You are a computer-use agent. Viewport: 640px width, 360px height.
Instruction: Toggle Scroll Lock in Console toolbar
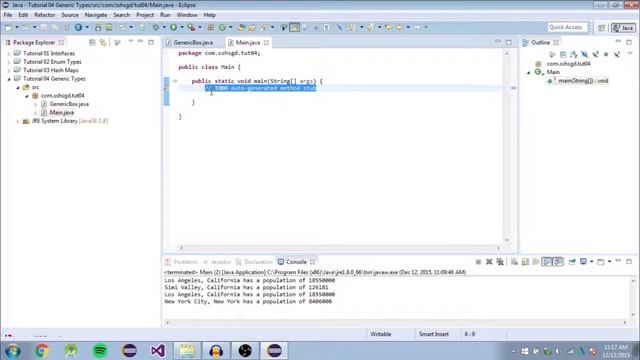point(525,262)
